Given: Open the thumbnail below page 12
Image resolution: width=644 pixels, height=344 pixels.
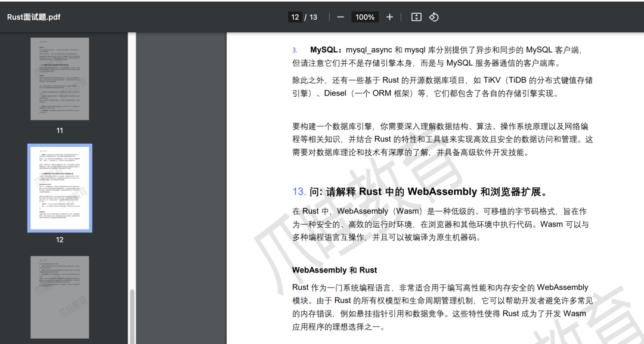Looking at the screenshot, I should [x=60, y=297].
